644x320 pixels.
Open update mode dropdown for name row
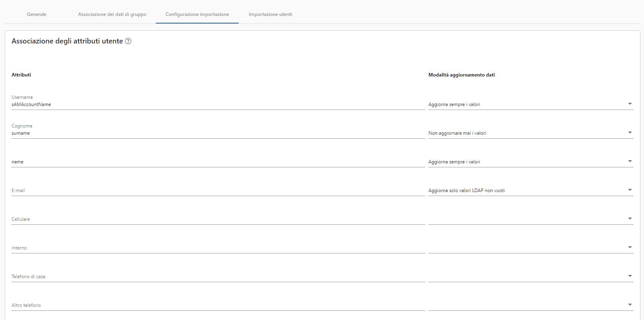[x=531, y=162]
